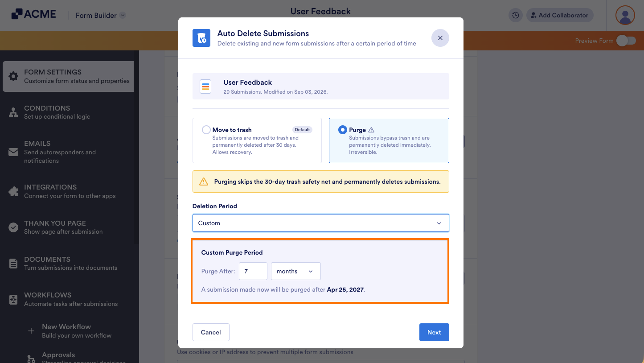Open Integrations section
This screenshot has width=644, height=363.
click(68, 192)
